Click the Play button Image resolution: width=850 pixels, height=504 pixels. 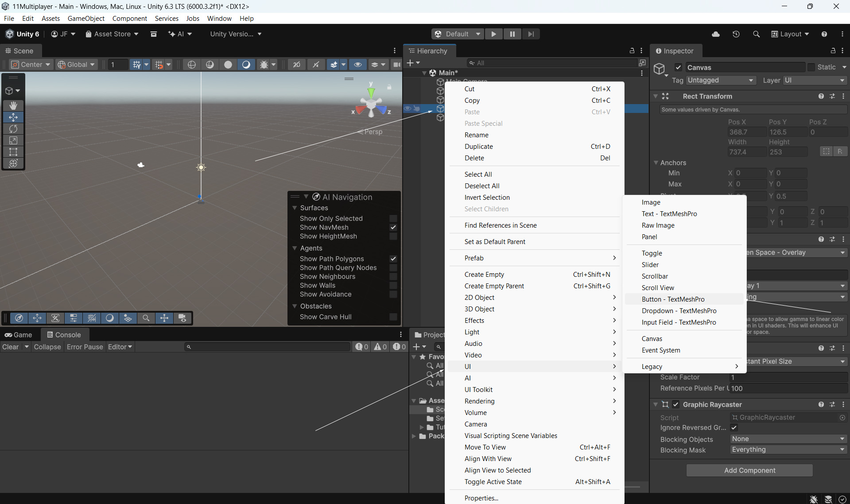tap(493, 34)
